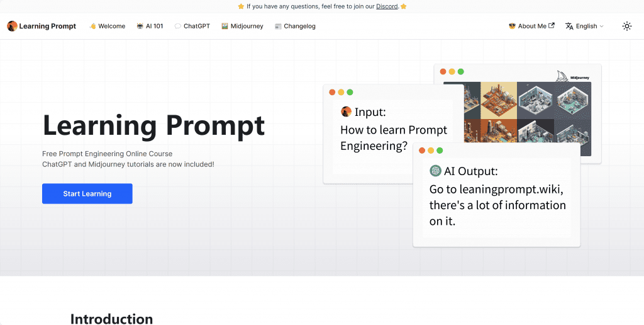Click the Learning Prompt site title text
This screenshot has height=325, width=644.
[47, 26]
